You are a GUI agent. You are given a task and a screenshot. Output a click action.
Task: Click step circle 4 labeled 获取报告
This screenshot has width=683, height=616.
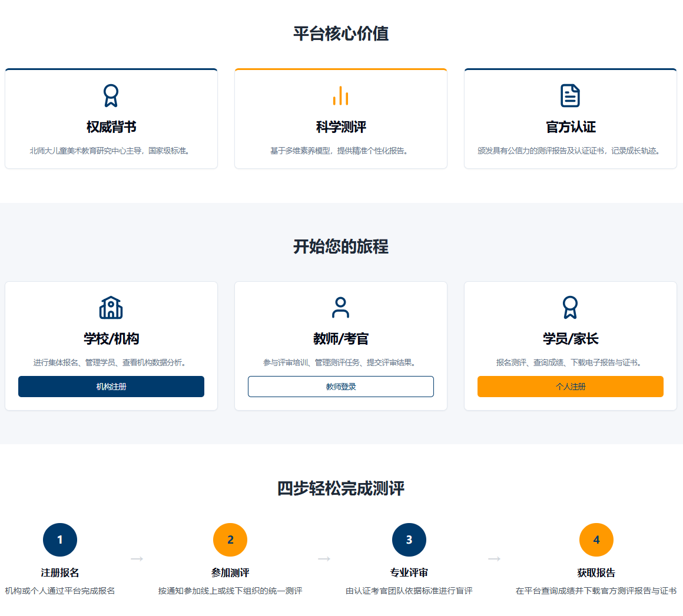tap(596, 540)
